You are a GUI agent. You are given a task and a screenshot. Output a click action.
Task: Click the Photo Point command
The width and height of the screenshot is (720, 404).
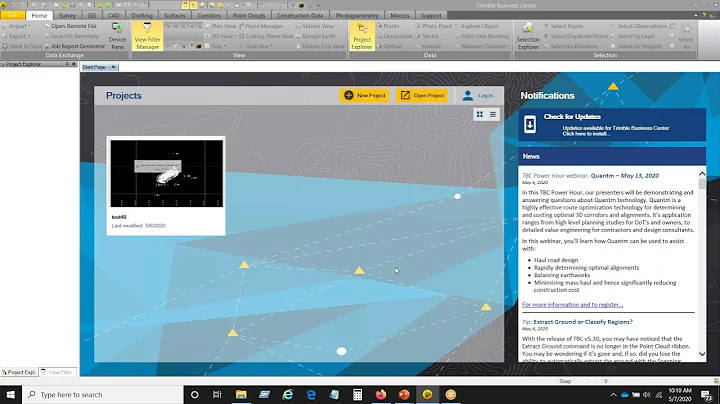(x=433, y=26)
